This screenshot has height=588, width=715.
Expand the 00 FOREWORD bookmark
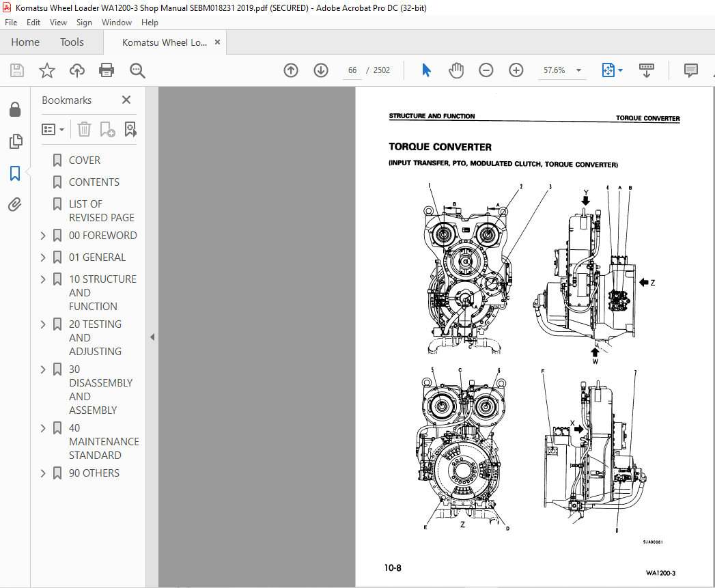click(x=43, y=236)
